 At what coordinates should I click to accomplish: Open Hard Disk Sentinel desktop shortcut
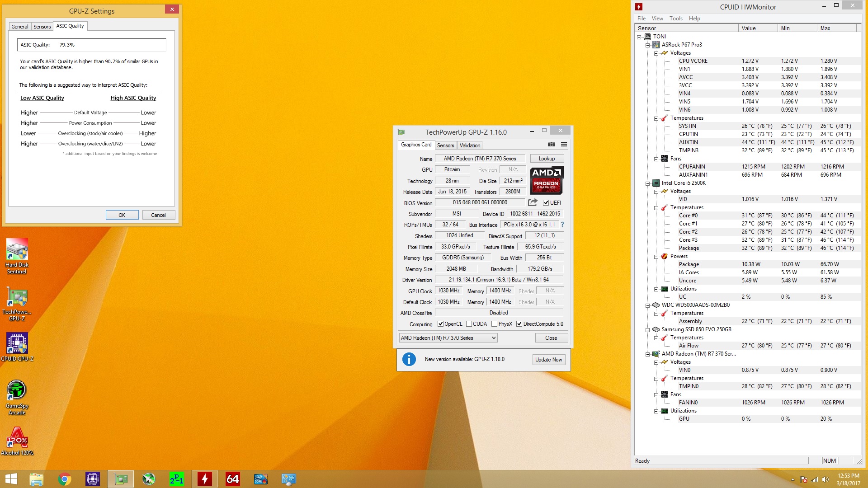click(x=17, y=256)
